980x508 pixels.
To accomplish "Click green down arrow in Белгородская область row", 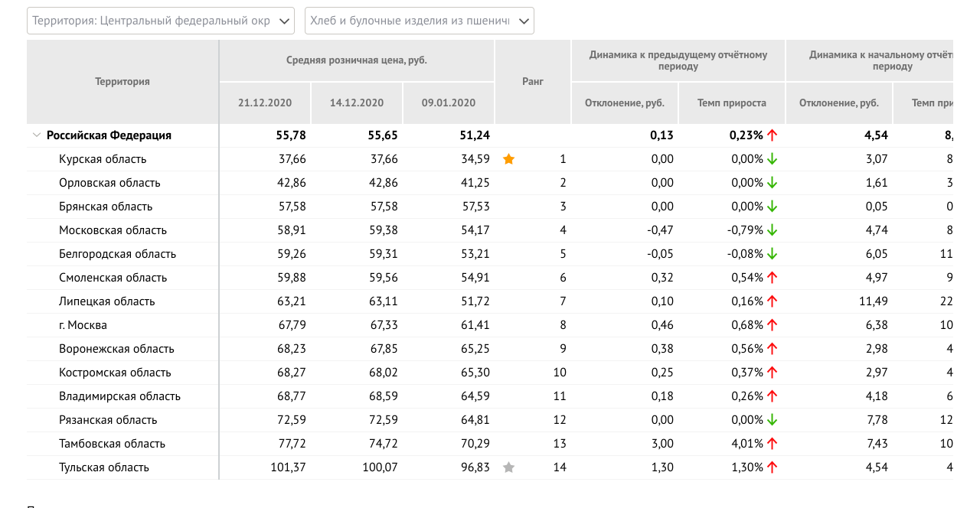I will 773,254.
